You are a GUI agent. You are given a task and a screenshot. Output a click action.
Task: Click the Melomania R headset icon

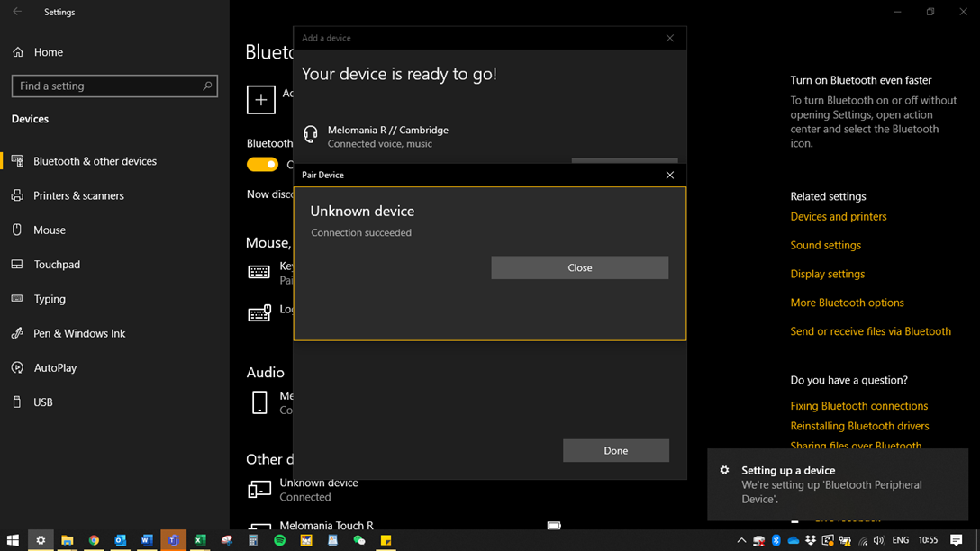311,135
